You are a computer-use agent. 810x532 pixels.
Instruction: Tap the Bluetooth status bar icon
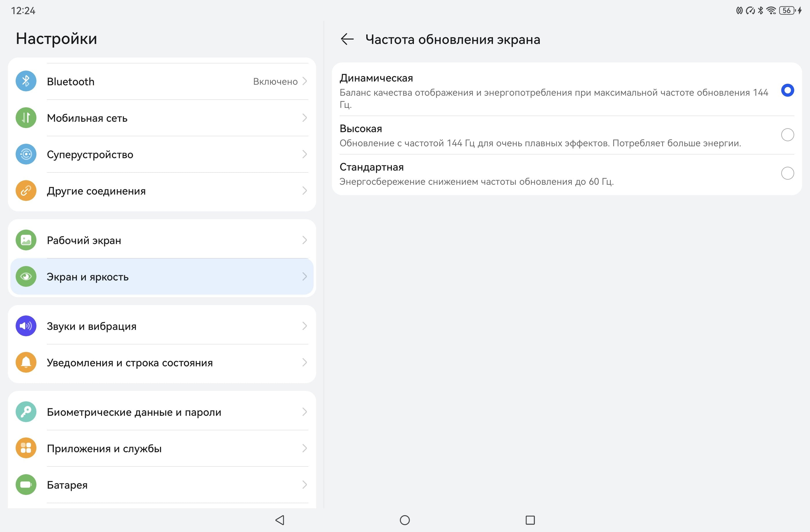(x=760, y=10)
